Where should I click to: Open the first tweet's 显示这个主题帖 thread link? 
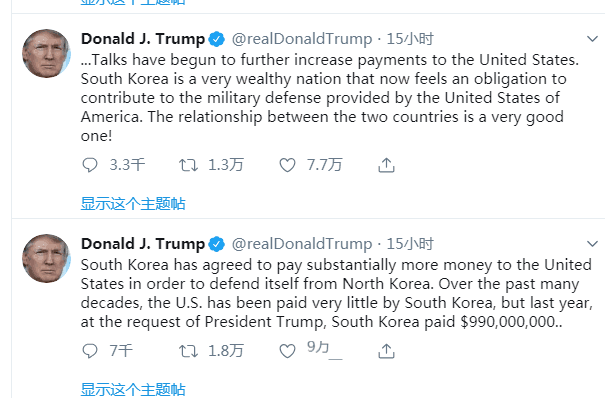[x=133, y=204]
